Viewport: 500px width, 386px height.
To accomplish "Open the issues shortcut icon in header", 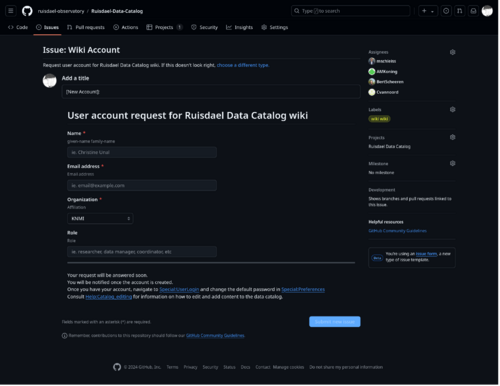I will (446, 11).
